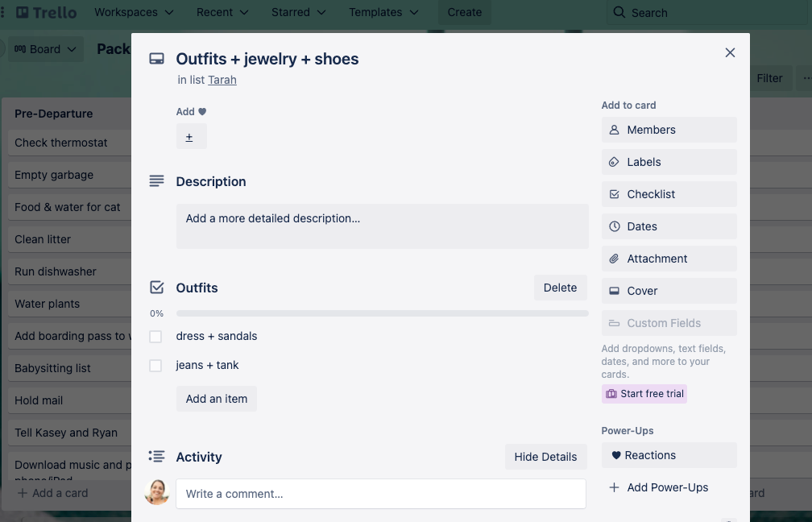This screenshot has width=812, height=522.
Task: Open the Recent menu
Action: (222, 13)
